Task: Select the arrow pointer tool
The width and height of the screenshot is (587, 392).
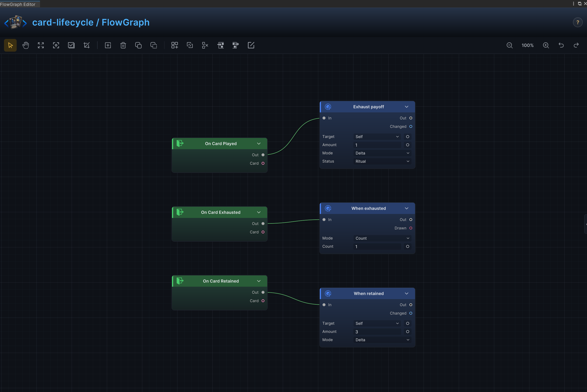Action: pos(10,45)
